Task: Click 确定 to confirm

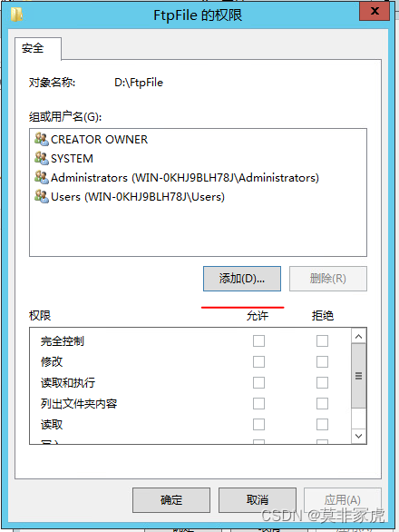Action: point(171,499)
